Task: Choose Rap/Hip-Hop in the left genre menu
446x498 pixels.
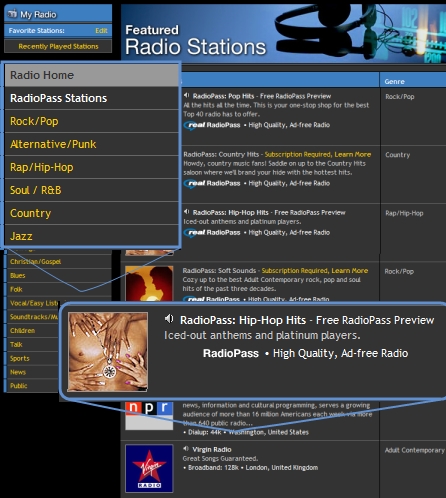Action: coord(92,167)
